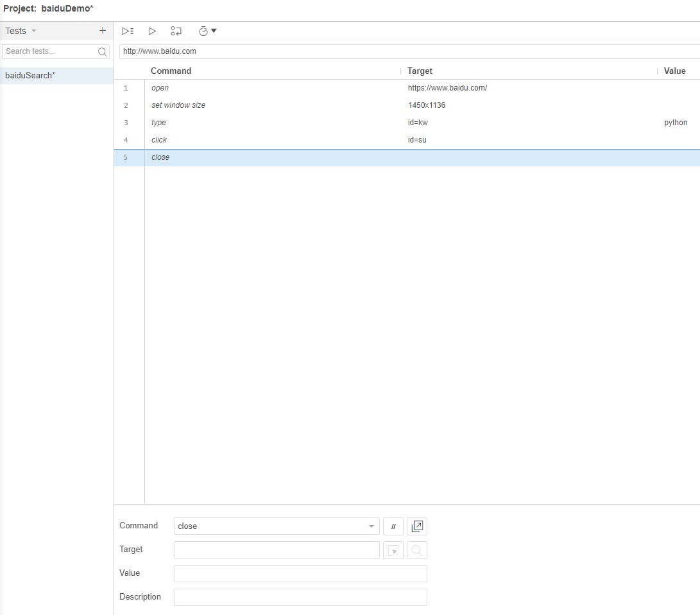Find target in page magnifier icon
The height and width of the screenshot is (615, 700).
click(417, 550)
